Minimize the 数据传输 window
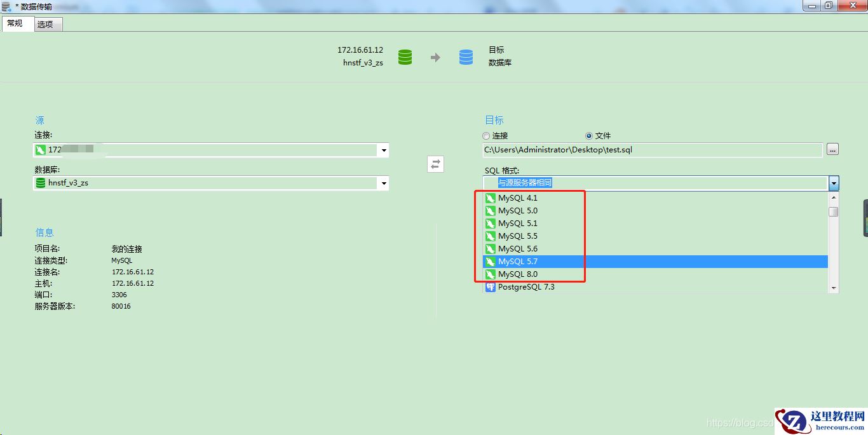 [813, 5]
